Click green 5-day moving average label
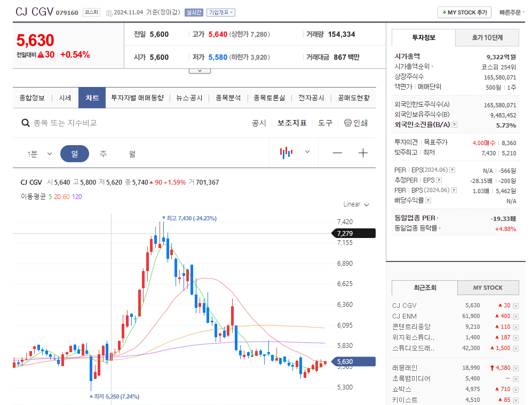 pos(50,197)
